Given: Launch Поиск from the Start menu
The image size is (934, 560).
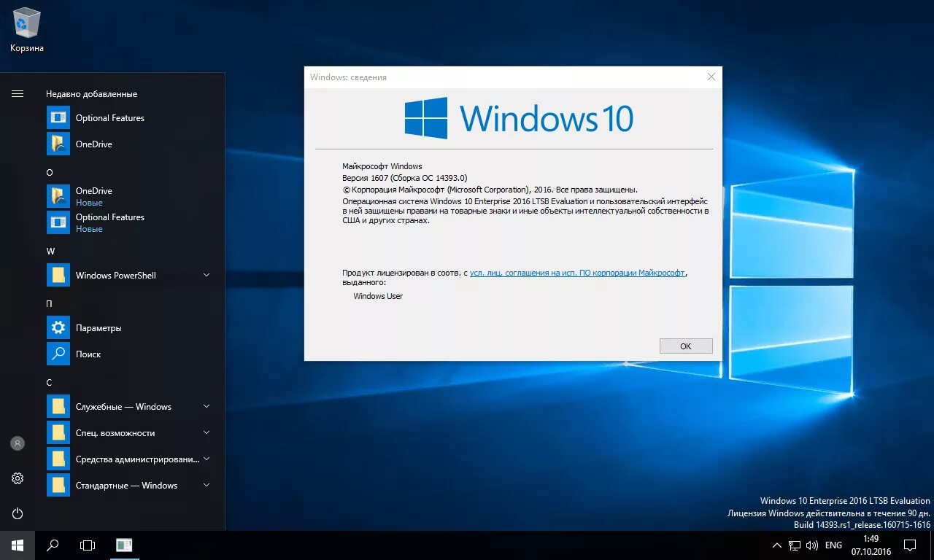Looking at the screenshot, I should pyautogui.click(x=87, y=354).
